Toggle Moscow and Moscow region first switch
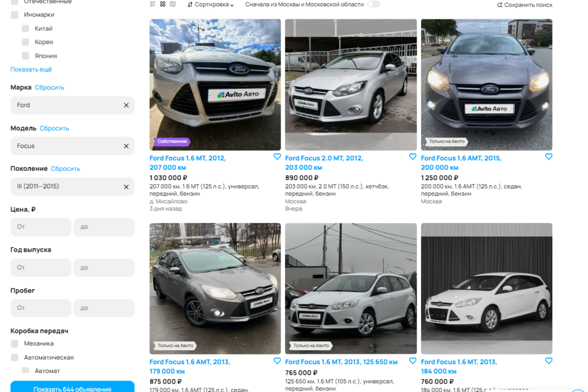Viewport: 588px width, 392px height. point(373,4)
